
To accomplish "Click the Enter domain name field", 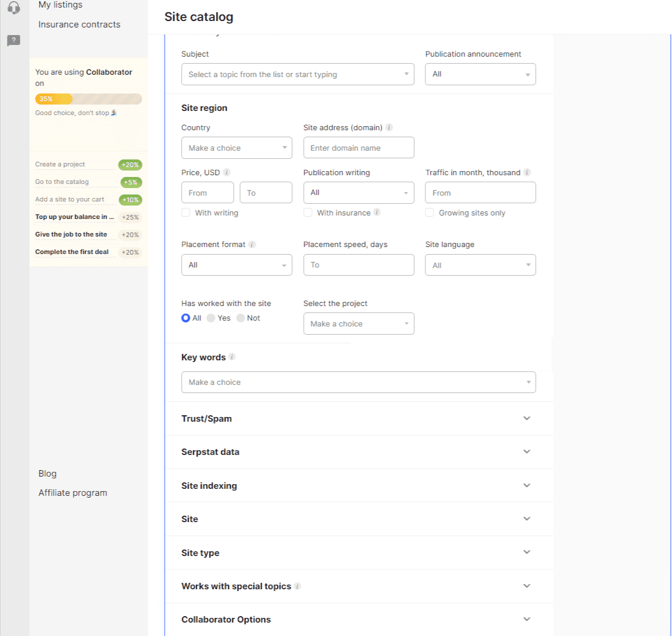I will pyautogui.click(x=358, y=148).
